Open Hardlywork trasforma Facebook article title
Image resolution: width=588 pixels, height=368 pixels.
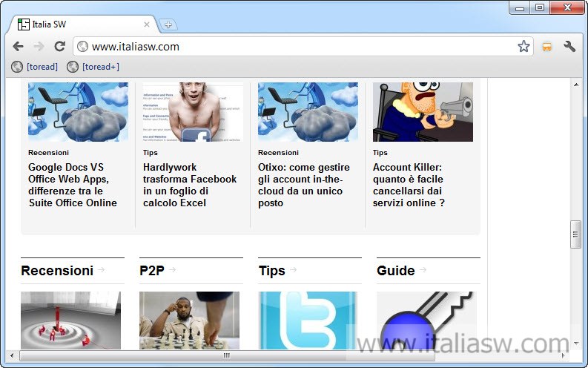click(189, 185)
